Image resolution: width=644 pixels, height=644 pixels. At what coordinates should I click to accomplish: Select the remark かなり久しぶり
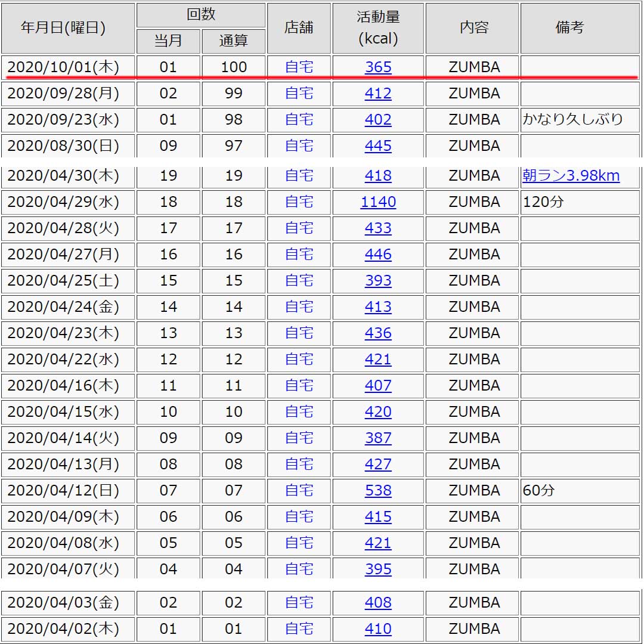coord(572,119)
